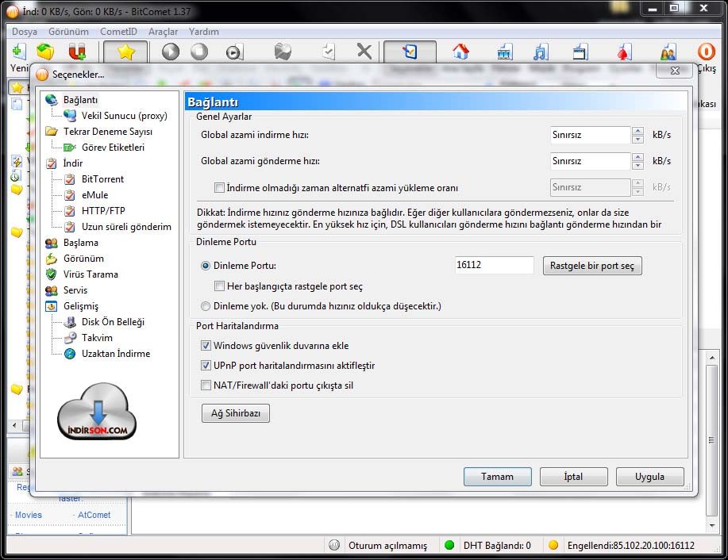Open the Ağ Sihirbazı network wizard

236,413
